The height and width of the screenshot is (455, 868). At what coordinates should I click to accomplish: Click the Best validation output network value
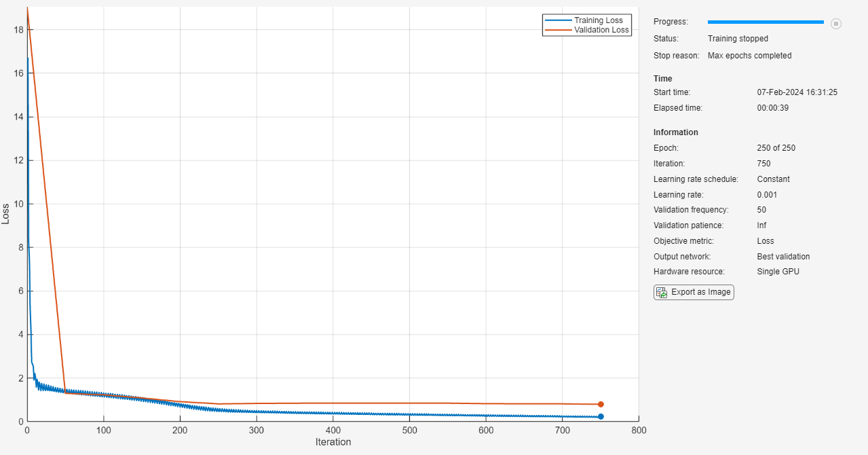[x=783, y=257]
